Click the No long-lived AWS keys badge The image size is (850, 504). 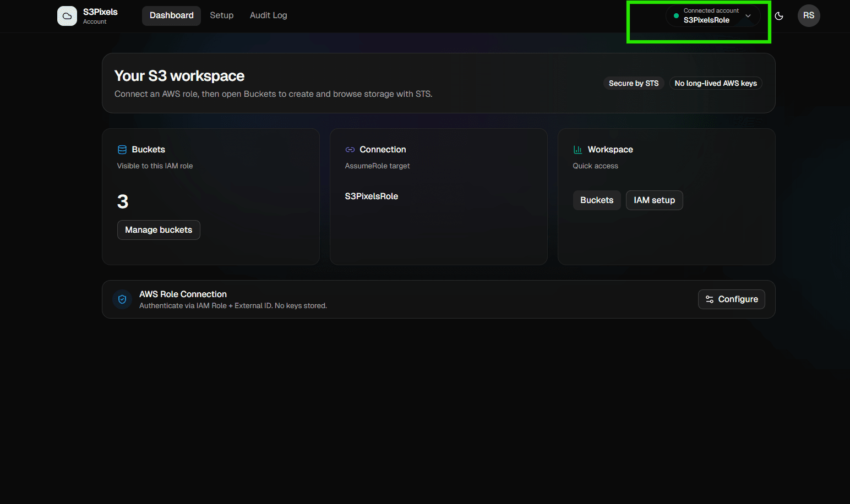(715, 83)
